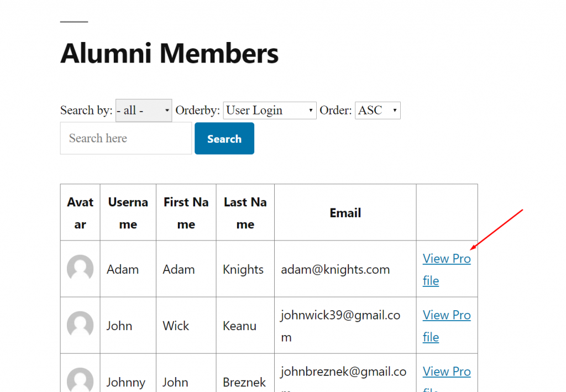
Task: Open the Search by dropdown
Action: [144, 110]
